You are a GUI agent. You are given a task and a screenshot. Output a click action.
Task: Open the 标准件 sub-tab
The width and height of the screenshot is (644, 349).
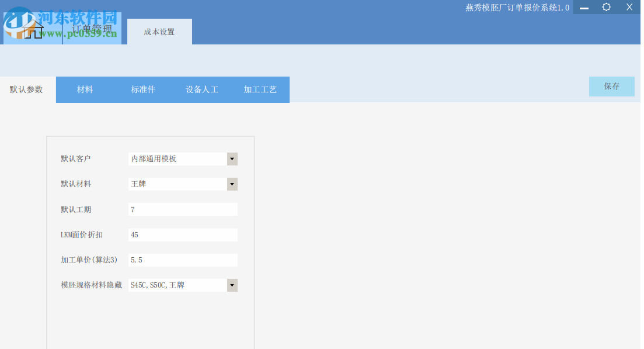click(144, 89)
